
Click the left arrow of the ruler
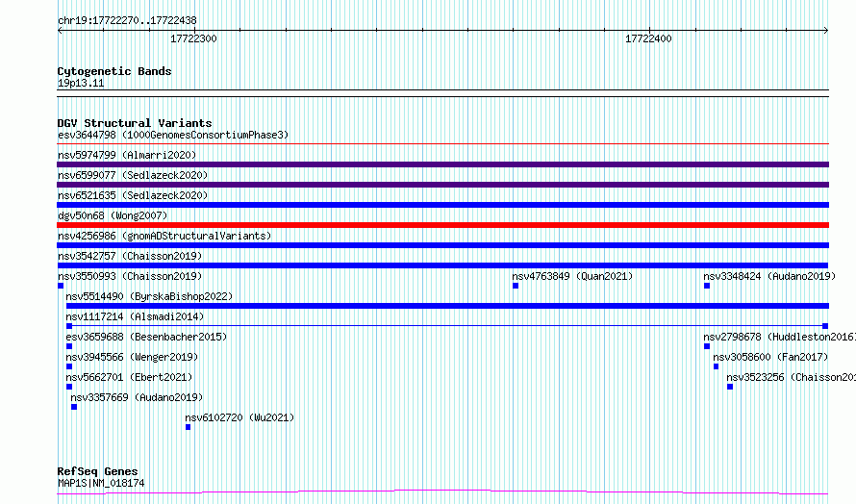60,31
